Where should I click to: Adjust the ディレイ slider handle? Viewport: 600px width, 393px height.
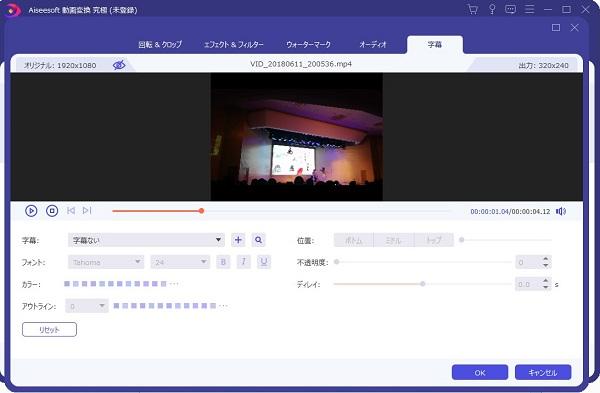423,284
